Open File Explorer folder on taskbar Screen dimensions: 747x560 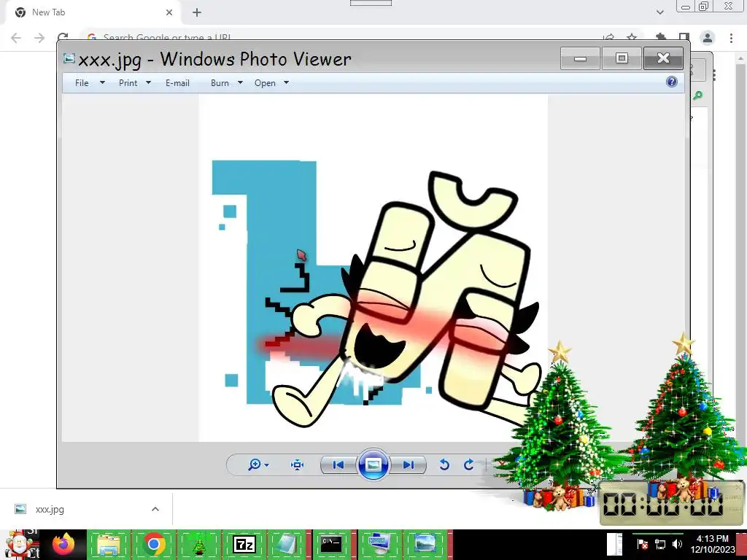(109, 544)
